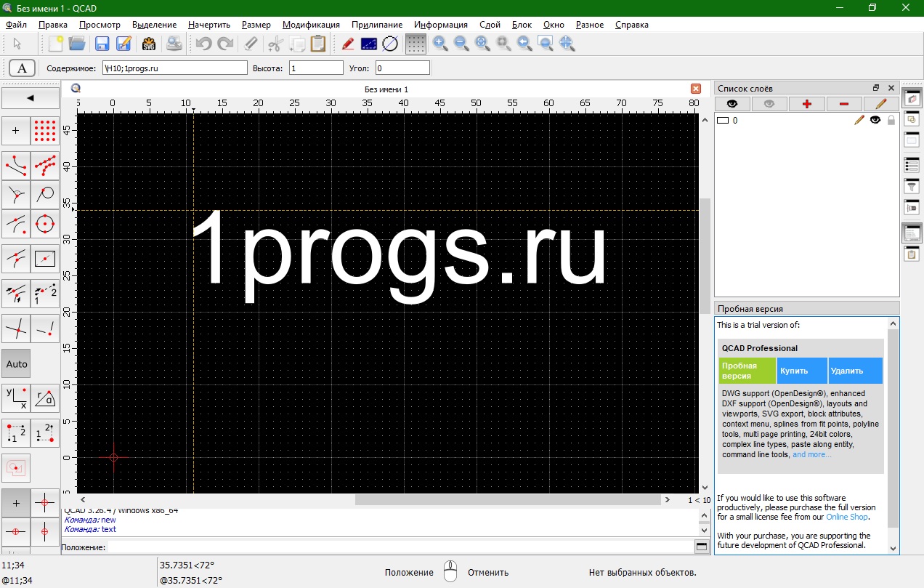Open the Правка menu

pyautogui.click(x=53, y=25)
